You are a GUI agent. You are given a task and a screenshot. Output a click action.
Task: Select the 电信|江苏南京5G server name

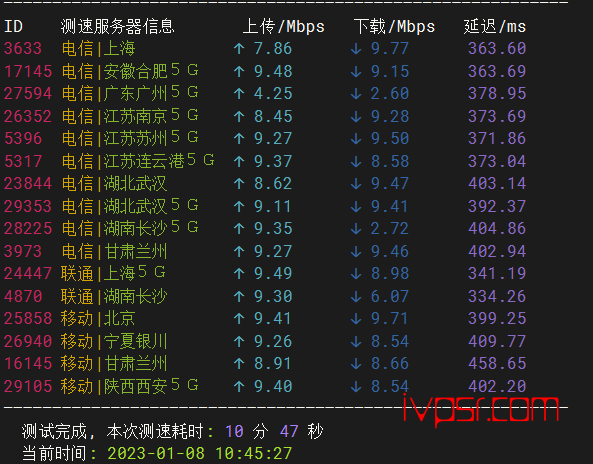(x=130, y=116)
